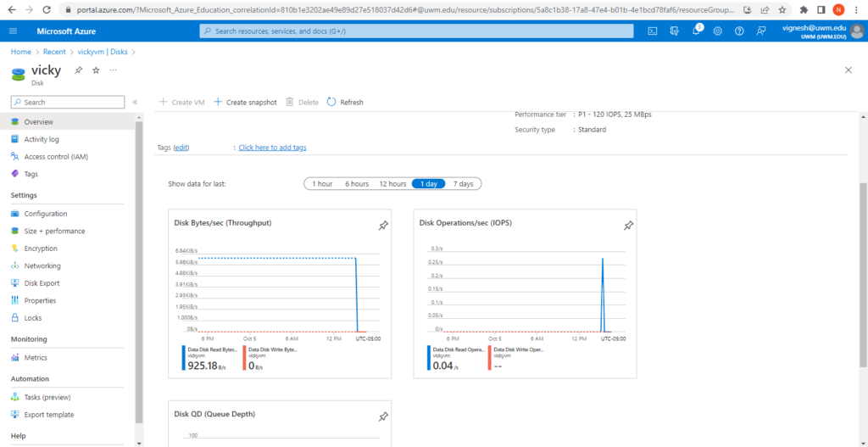
Task: Pin the Disk Operations/sec IOPS chart
Action: coord(628,226)
